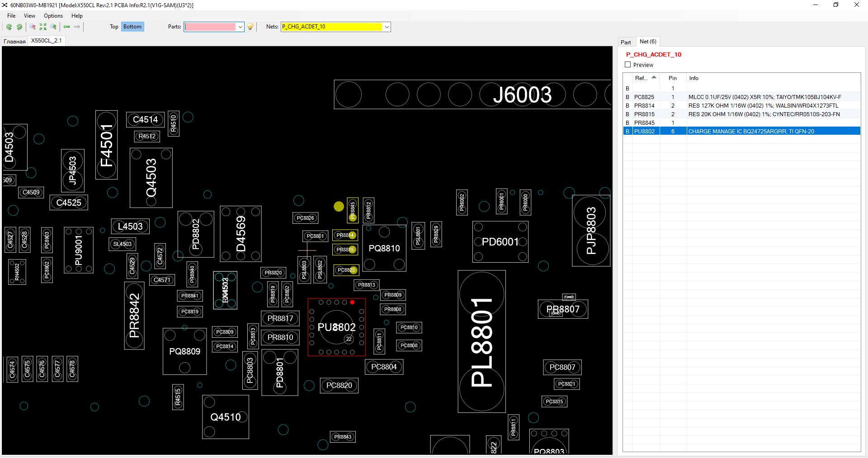The height and width of the screenshot is (458, 868).
Task: Enable the Preview checkbox
Action: tap(627, 65)
